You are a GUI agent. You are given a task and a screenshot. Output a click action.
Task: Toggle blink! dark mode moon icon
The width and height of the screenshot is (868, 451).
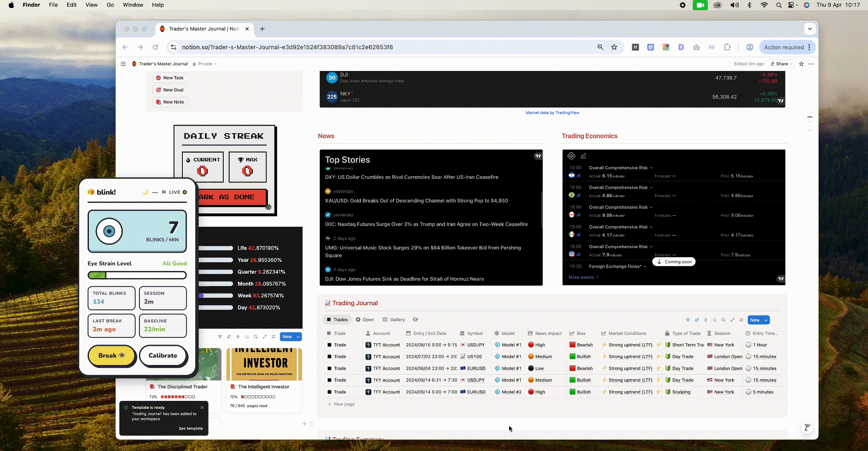145,192
